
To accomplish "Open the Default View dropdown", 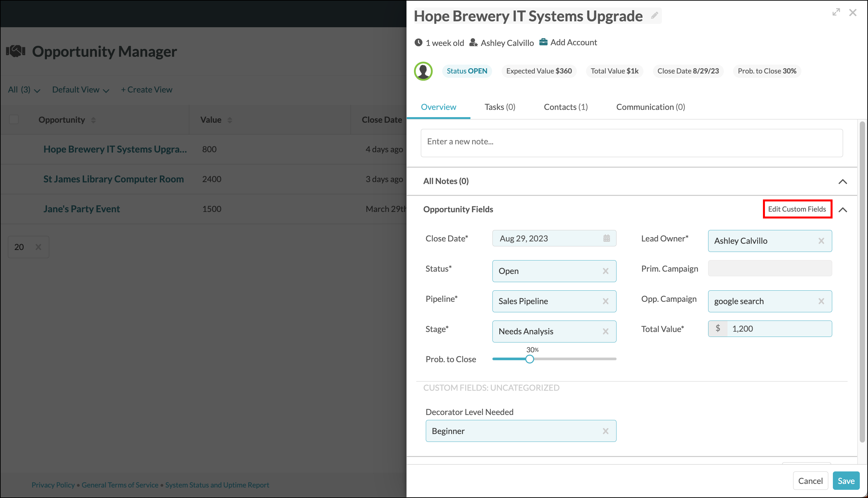I will 81,90.
